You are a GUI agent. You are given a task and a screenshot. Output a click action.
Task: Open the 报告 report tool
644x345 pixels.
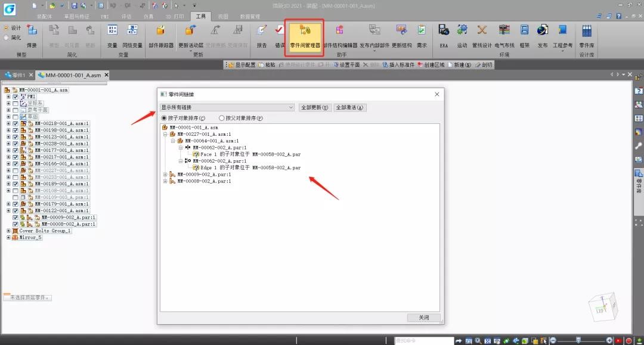pos(262,36)
